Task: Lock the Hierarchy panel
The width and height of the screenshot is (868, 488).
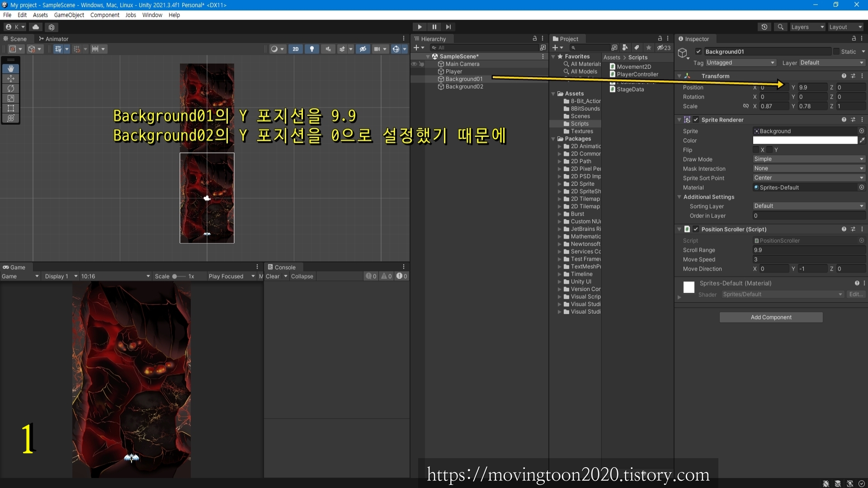Action: coord(534,39)
